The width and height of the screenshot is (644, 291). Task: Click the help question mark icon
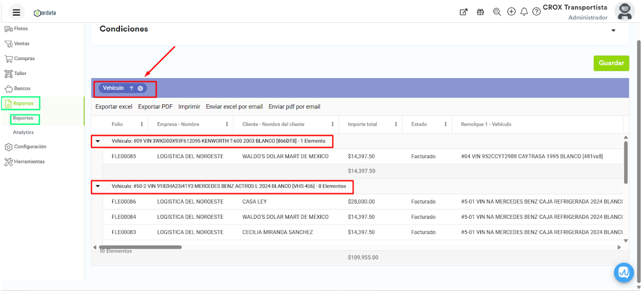tap(536, 12)
